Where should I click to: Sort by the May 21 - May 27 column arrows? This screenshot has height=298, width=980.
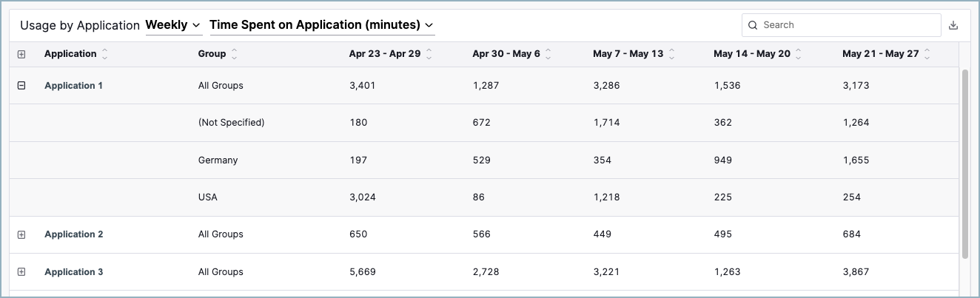(x=927, y=54)
